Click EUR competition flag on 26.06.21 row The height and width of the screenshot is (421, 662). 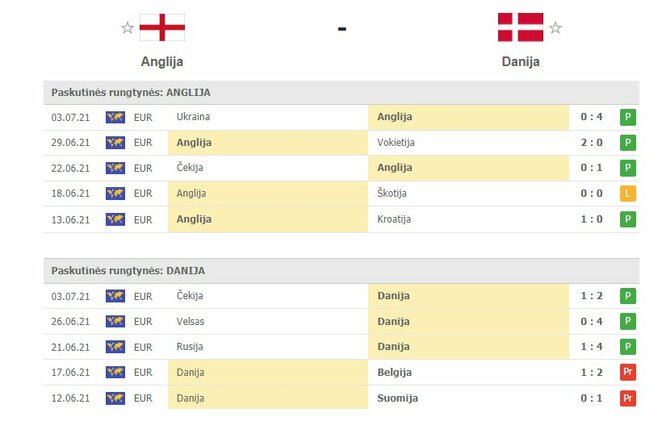pyautogui.click(x=115, y=321)
